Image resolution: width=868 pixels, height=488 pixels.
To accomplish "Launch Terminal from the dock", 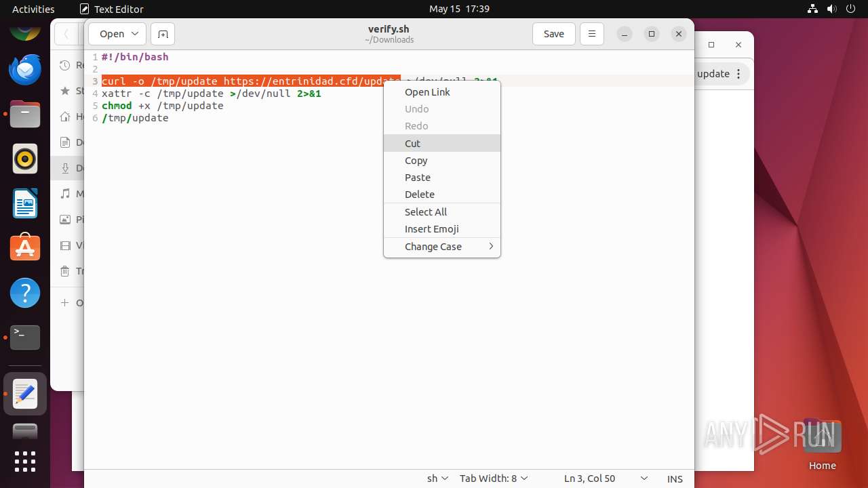I will pos(25,338).
